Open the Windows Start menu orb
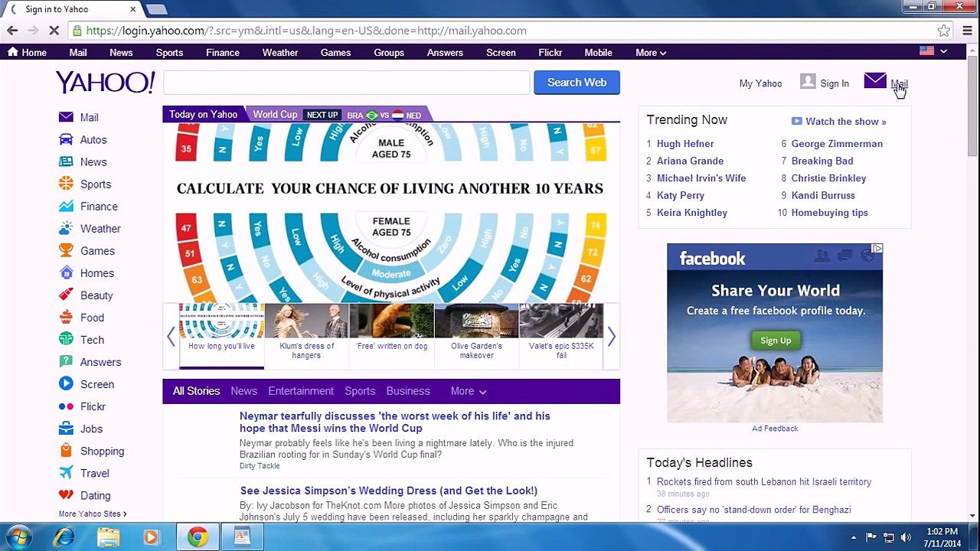 (x=18, y=537)
